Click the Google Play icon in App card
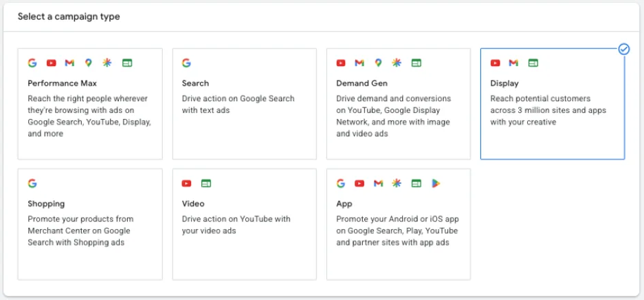Screen dimensions: 644x300 point(436,183)
